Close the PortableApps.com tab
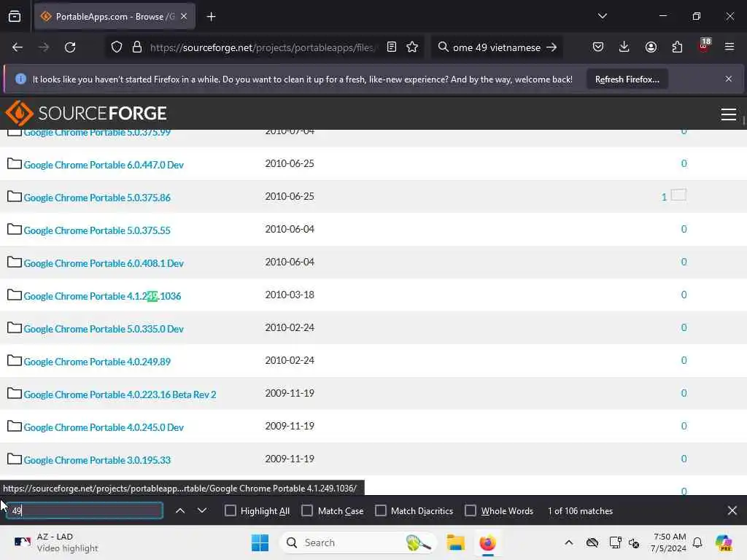Viewport: 747px width, 560px height. pos(184,17)
